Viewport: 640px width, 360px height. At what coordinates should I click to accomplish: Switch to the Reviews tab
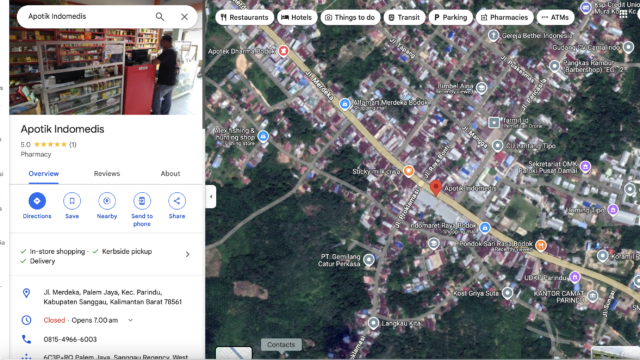click(107, 173)
